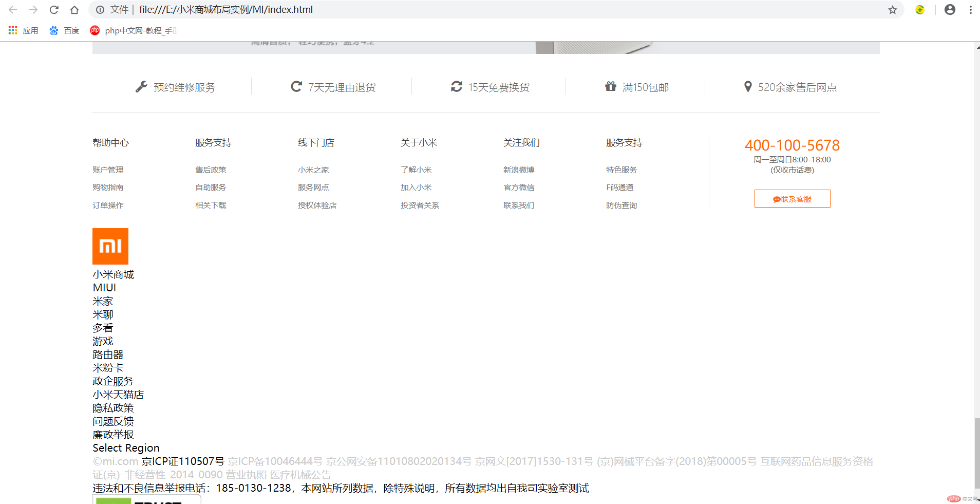Screen dimensions: 980x504
Task: Open 预约维修服务 link
Action: tap(184, 87)
